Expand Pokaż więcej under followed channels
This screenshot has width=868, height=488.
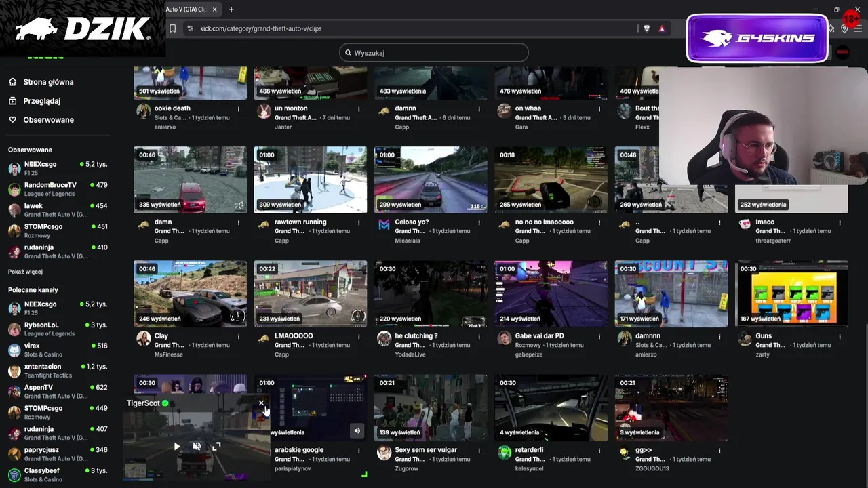click(25, 272)
